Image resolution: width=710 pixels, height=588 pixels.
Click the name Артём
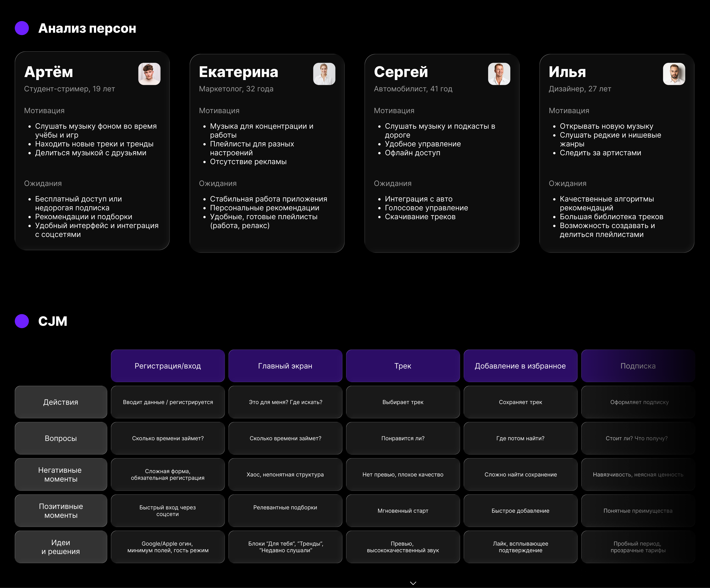pyautogui.click(x=49, y=72)
